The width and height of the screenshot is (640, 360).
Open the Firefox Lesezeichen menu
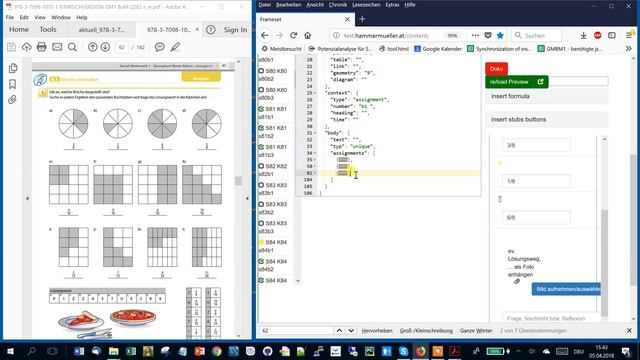[366, 5]
